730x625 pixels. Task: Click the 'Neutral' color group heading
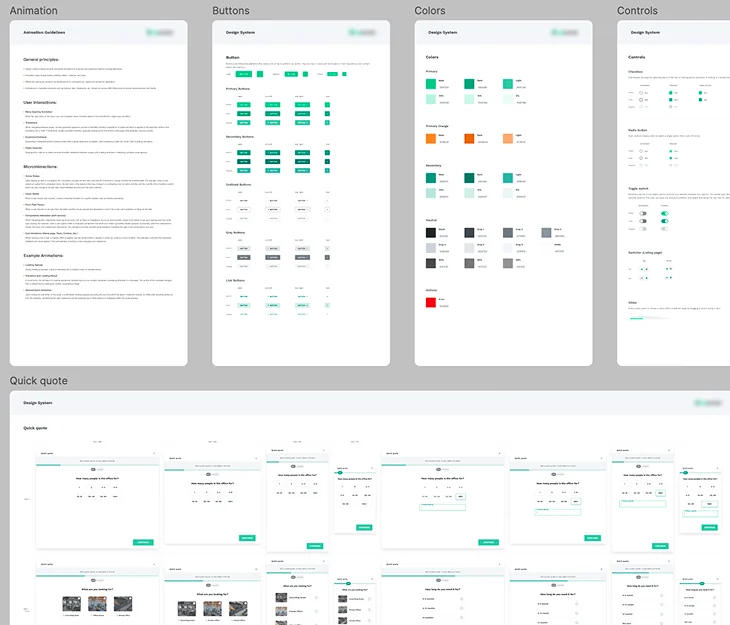click(x=431, y=220)
